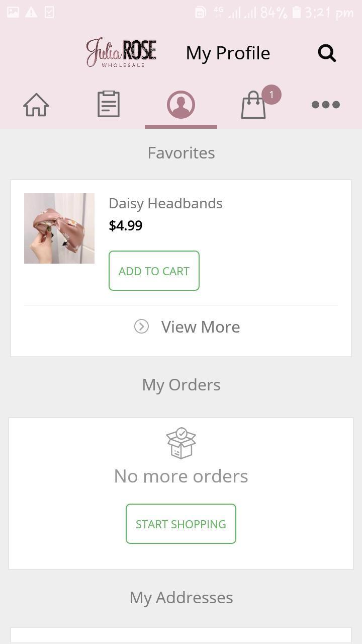Tap the chevron arrow next to View More
This screenshot has height=644, width=362.
tap(142, 327)
